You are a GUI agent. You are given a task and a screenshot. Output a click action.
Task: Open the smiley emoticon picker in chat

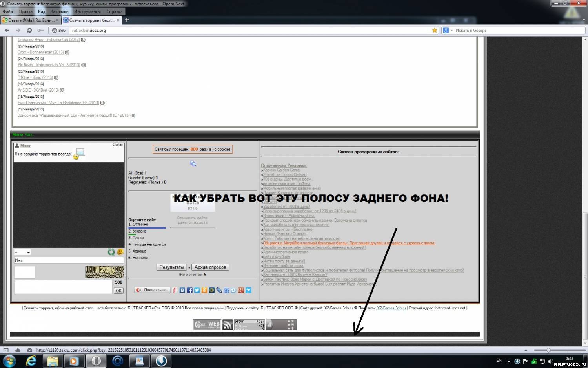[x=120, y=252]
